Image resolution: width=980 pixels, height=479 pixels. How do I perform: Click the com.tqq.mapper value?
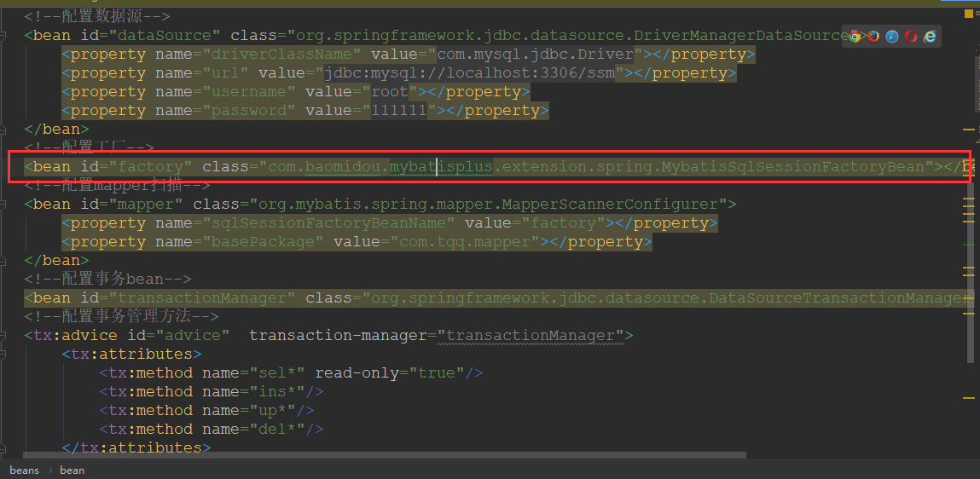[465, 242]
